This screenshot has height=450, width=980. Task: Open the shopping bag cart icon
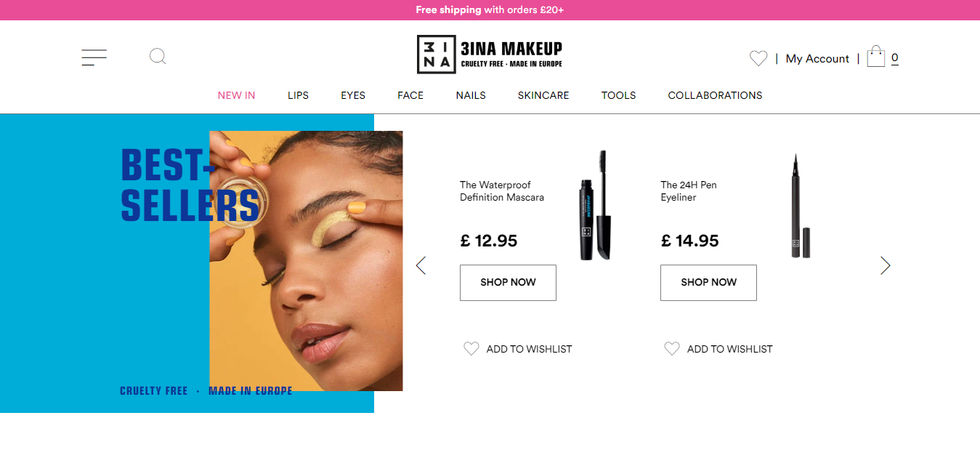click(876, 57)
